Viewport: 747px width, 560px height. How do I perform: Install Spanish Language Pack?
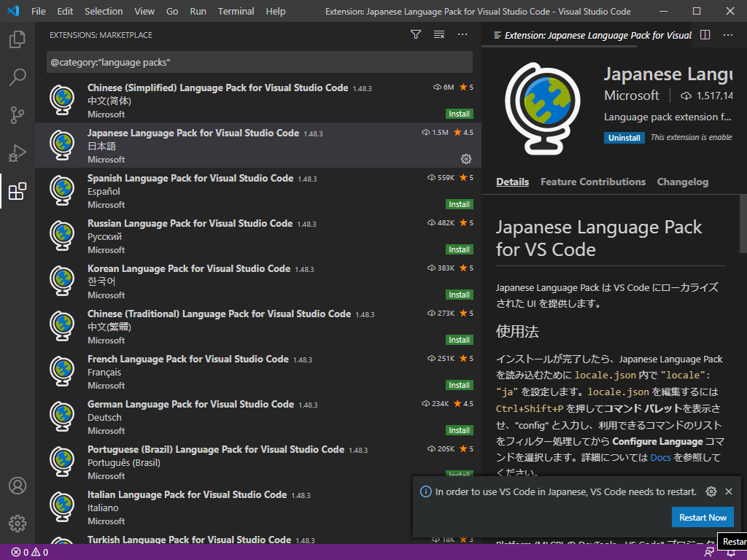[x=460, y=204]
